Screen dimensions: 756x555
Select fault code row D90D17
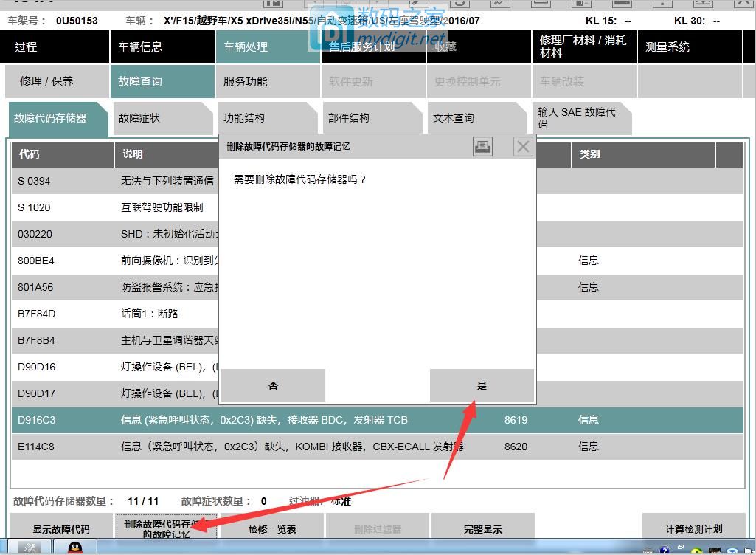point(377,393)
